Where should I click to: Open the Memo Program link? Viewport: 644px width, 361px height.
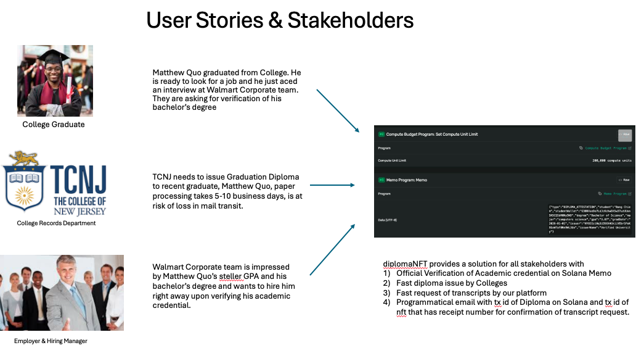[x=615, y=194]
